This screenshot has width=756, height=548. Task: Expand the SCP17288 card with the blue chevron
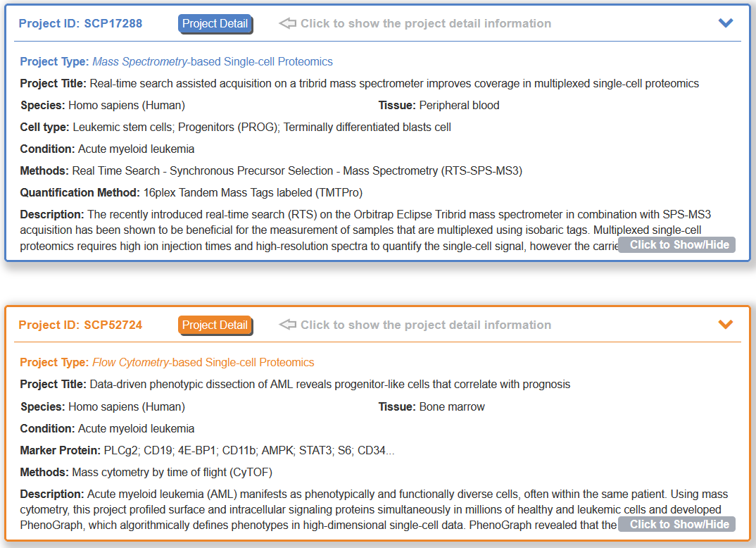click(x=726, y=23)
